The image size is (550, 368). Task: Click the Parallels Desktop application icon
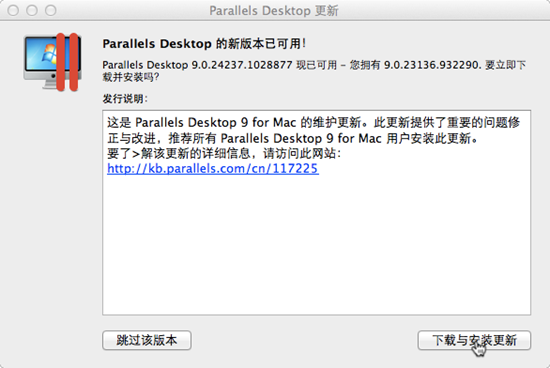[53, 62]
